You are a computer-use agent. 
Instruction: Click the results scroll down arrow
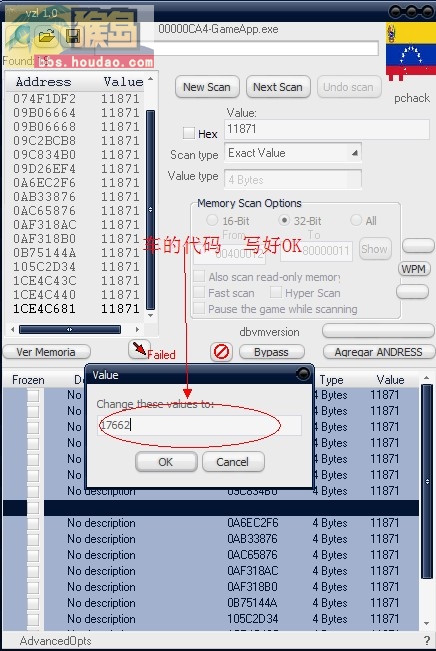pos(150,316)
